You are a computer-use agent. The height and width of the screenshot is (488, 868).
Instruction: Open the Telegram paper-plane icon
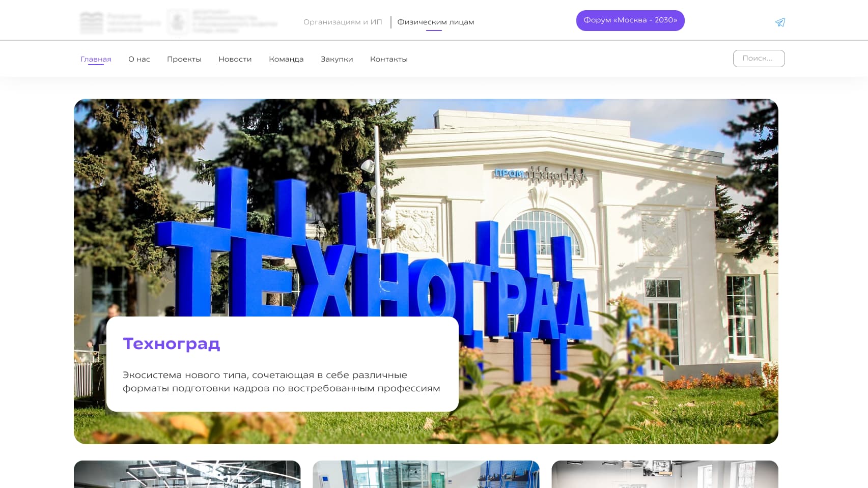[x=780, y=22]
